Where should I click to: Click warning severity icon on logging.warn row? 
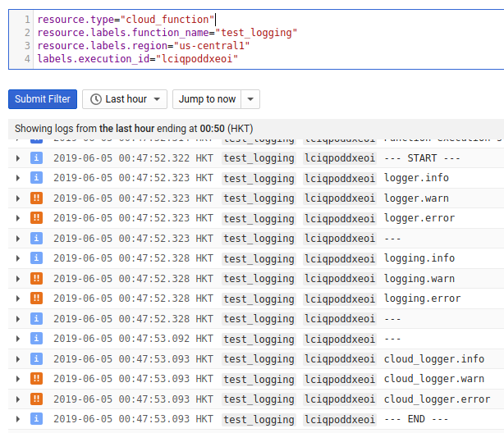36,279
